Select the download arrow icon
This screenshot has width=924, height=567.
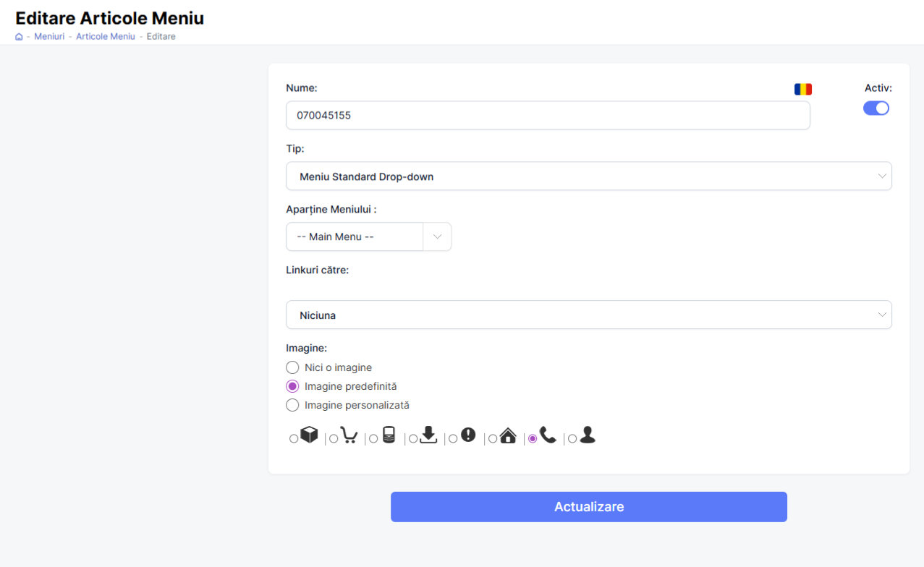pos(413,438)
